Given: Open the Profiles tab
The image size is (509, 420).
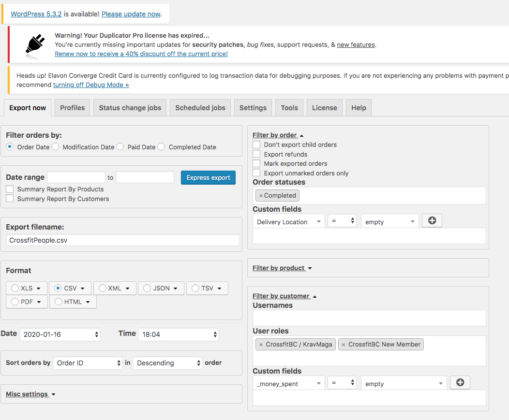Looking at the screenshot, I should (x=72, y=108).
